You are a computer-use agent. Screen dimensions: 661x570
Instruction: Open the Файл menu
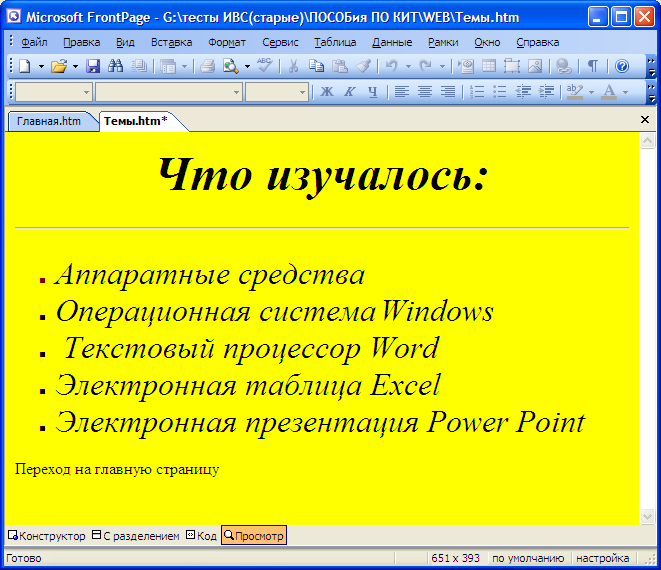coord(34,42)
